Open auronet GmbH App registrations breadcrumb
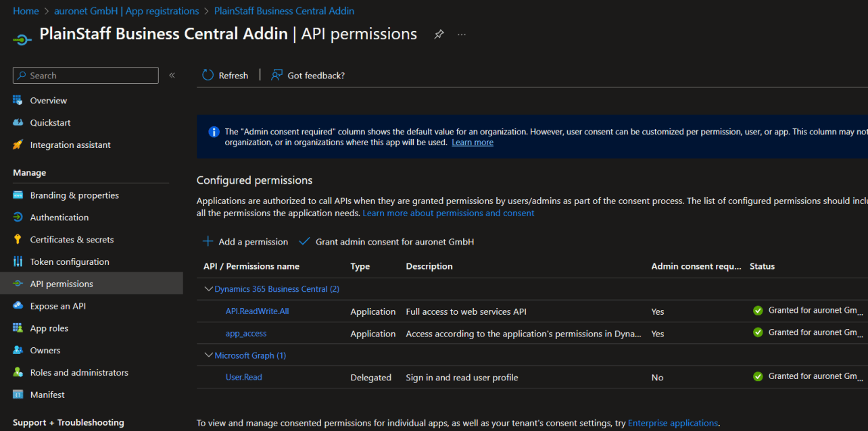 127,11
